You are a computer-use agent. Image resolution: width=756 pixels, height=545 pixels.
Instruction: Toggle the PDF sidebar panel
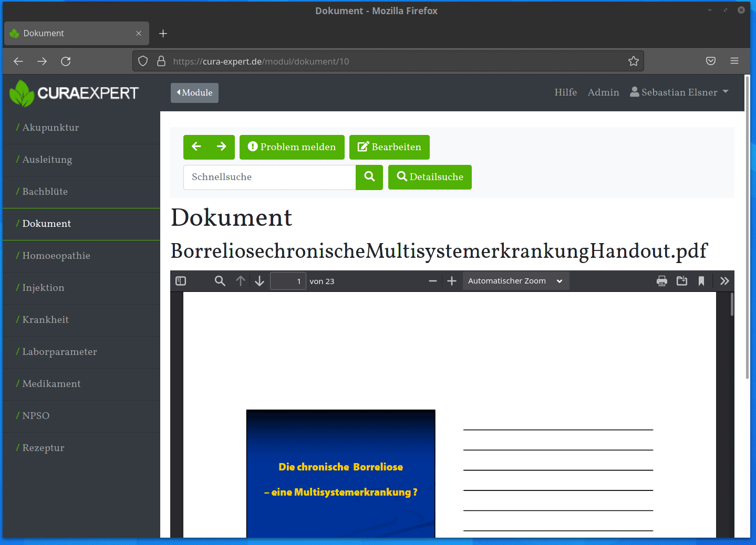(x=180, y=280)
